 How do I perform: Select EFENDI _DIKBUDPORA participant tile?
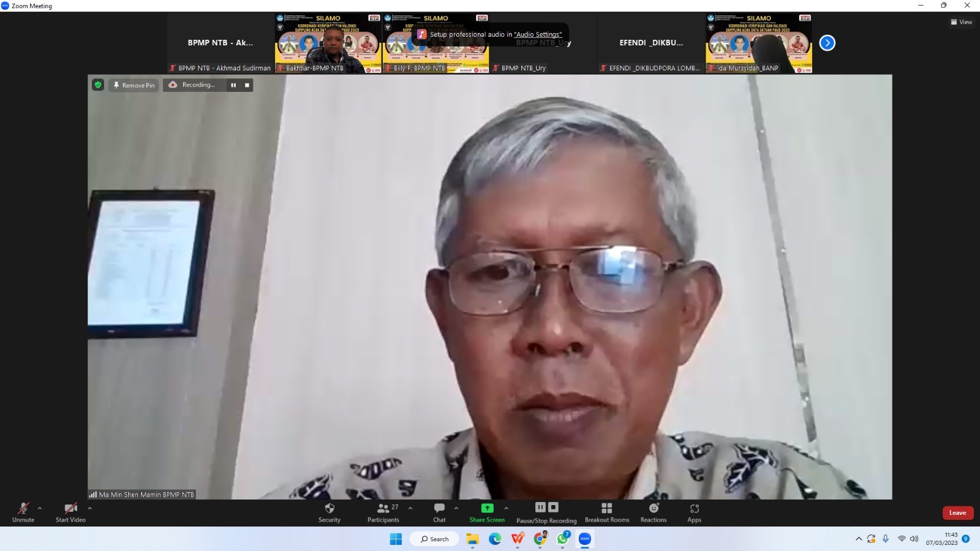point(652,43)
